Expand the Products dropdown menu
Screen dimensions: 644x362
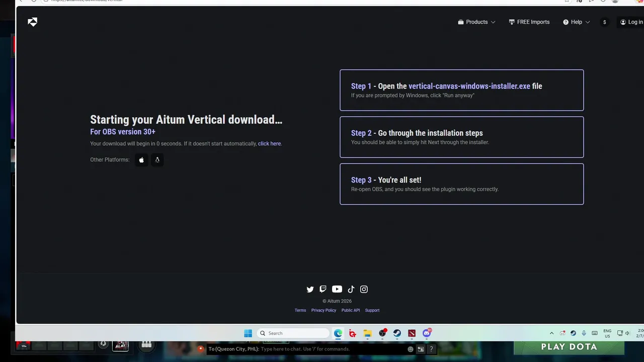click(476, 22)
